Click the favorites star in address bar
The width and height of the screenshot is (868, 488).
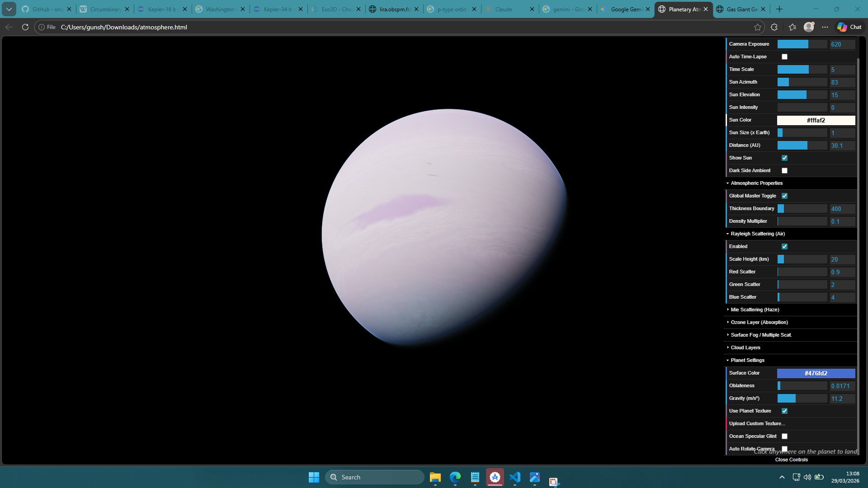coord(758,27)
